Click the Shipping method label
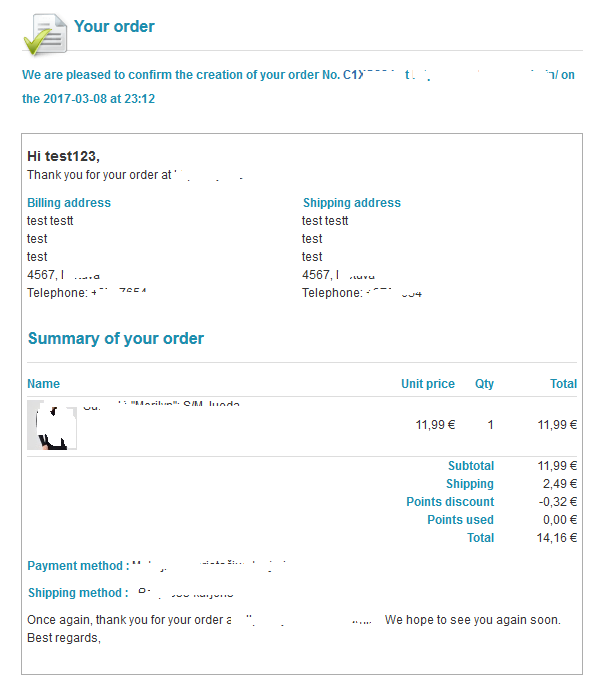Viewport: 611px width, 696px height. click(x=78, y=593)
